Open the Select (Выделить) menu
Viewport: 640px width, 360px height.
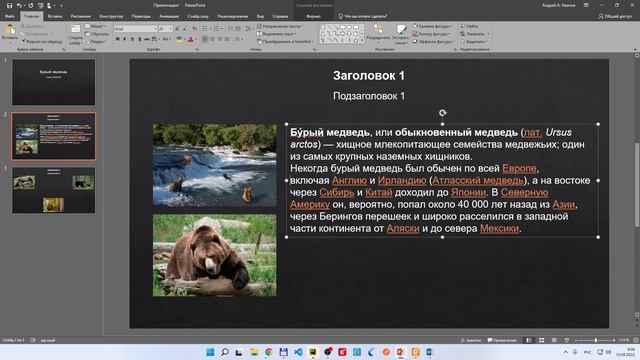(x=473, y=42)
